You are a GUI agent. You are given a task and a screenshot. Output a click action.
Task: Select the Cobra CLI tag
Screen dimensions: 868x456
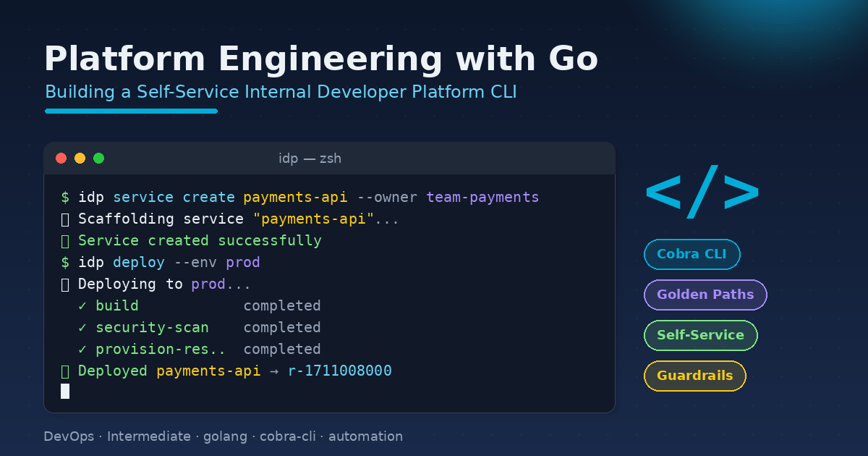tap(692, 254)
